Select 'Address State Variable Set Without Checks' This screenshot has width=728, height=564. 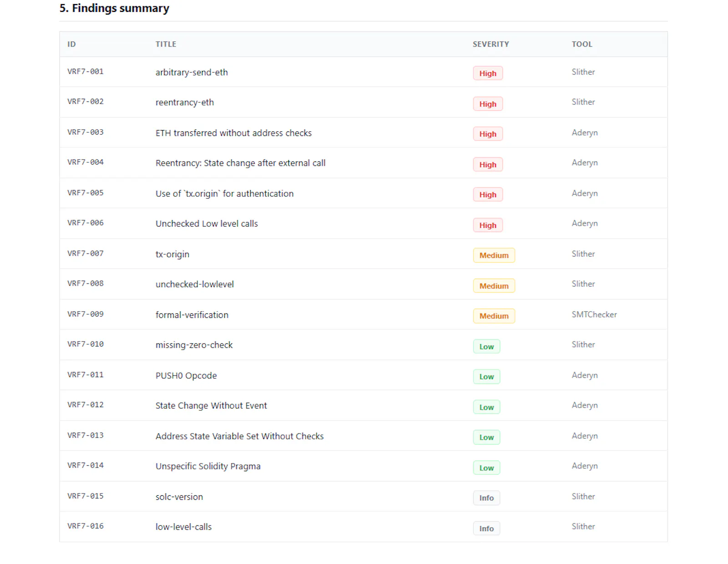[x=239, y=436]
